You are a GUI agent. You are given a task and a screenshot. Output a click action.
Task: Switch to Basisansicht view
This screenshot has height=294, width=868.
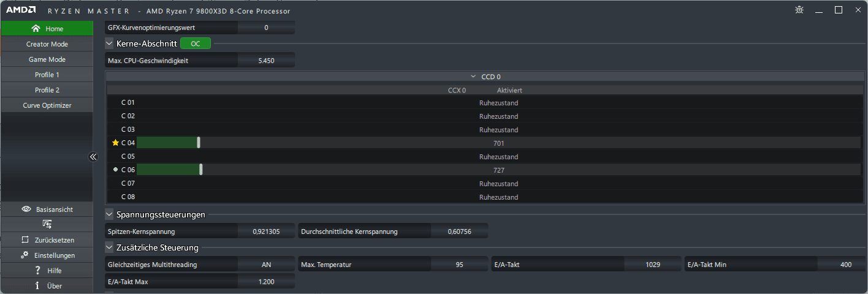point(47,209)
